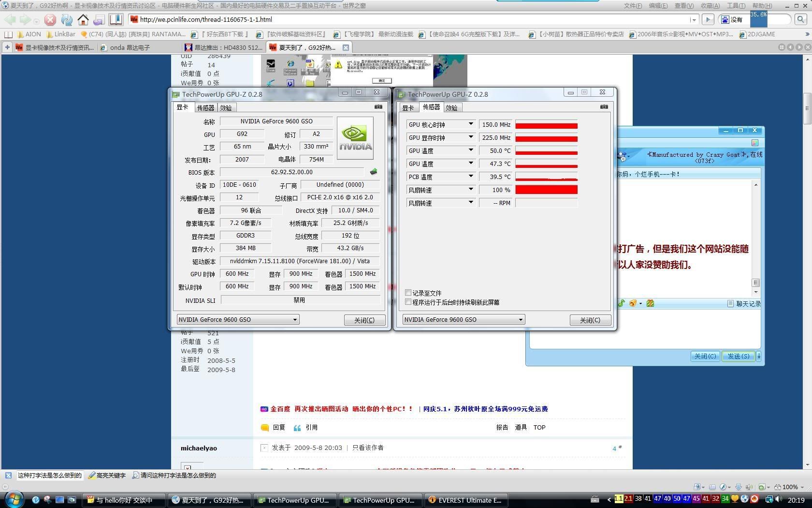Open the 工具(T) browser menu
The image size is (812, 508).
coord(736,6)
